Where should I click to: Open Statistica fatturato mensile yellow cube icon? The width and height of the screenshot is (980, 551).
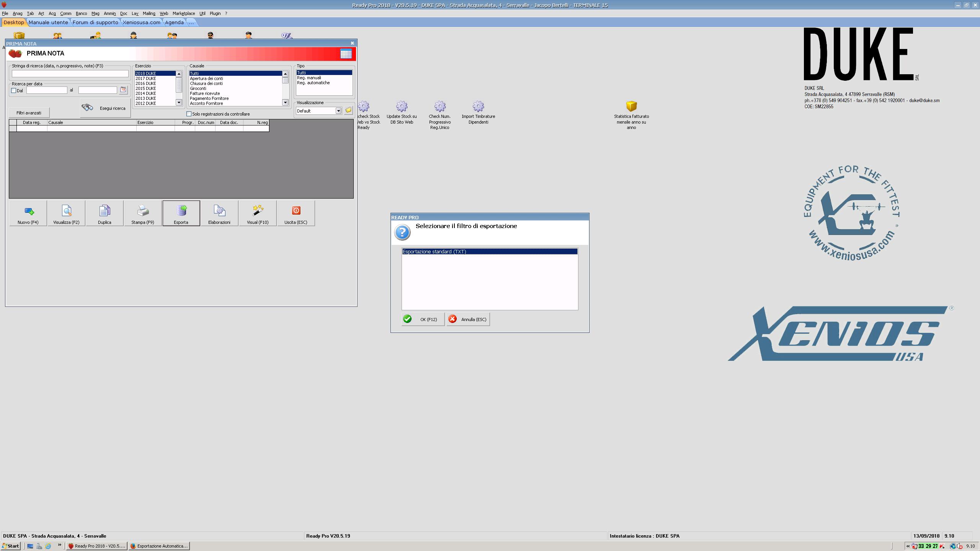tap(631, 106)
